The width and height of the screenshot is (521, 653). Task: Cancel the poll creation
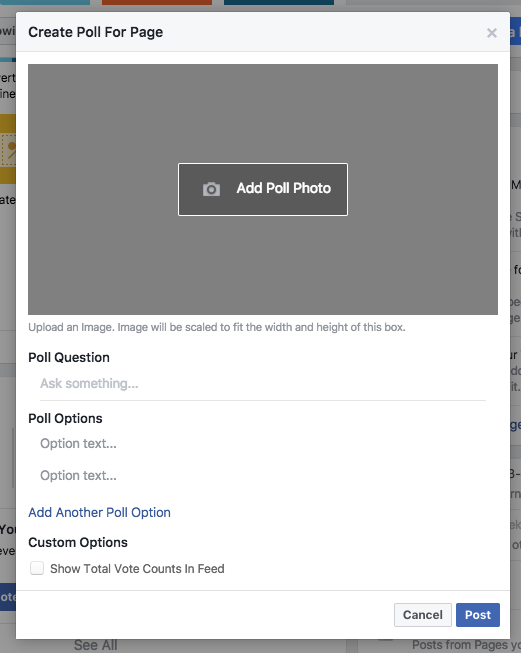(423, 615)
